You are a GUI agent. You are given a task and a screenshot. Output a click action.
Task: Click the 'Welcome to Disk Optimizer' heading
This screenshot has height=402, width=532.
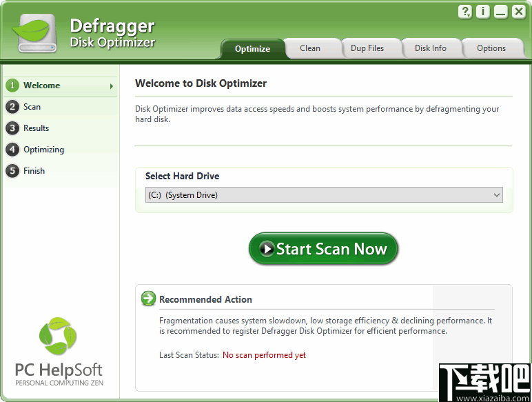click(201, 83)
